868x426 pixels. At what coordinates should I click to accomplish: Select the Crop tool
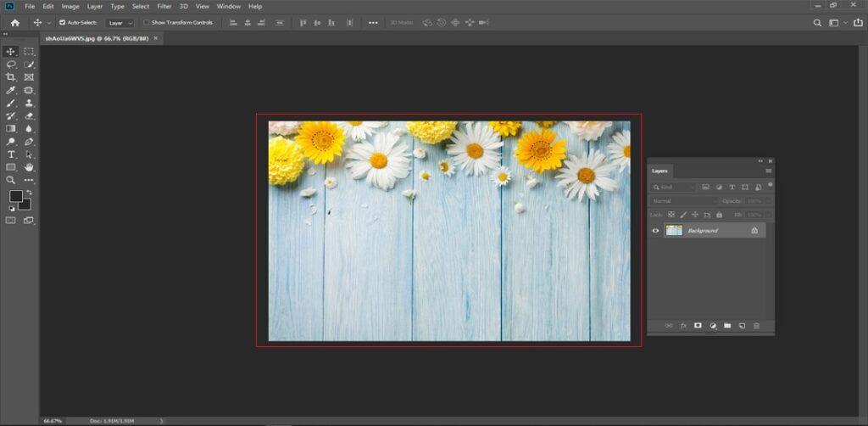[10, 77]
